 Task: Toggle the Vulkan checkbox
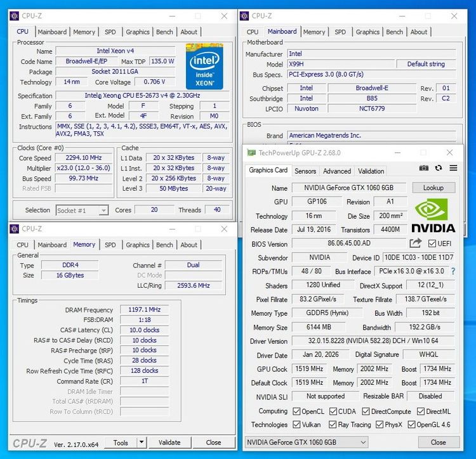pyautogui.click(x=296, y=424)
